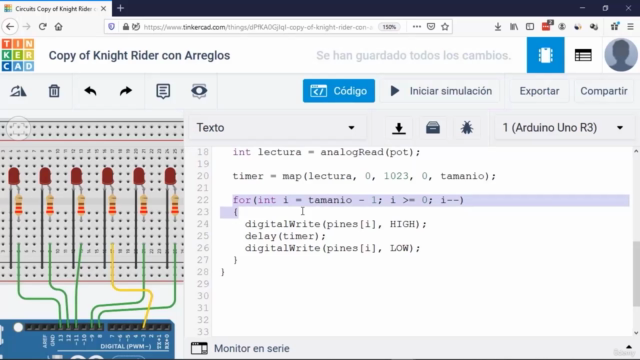Redo the last action
The image size is (640, 360).
[x=126, y=91]
